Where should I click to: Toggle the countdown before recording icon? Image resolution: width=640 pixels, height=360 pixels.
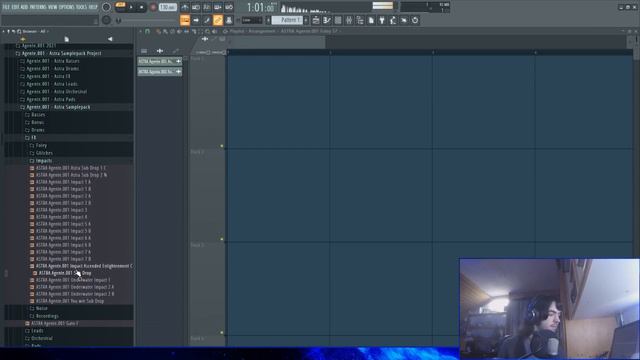(x=207, y=7)
